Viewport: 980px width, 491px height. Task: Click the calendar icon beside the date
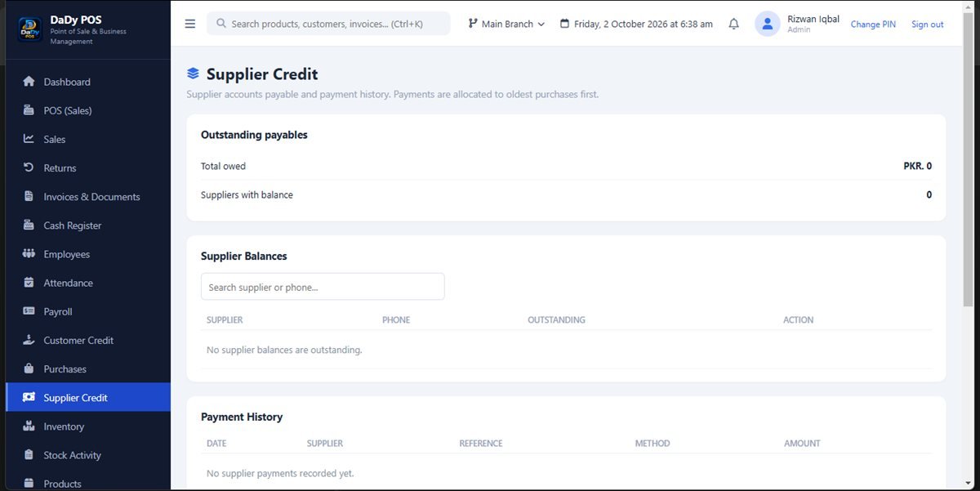tap(564, 24)
